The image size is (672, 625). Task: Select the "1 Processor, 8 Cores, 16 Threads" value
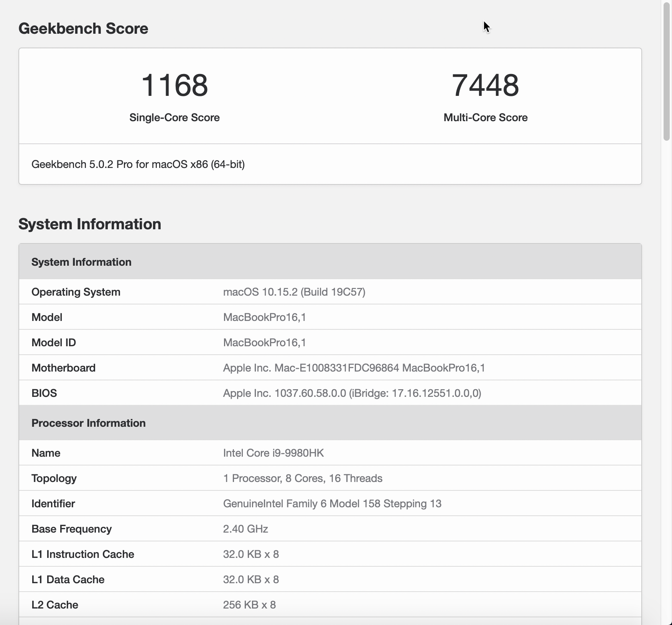(303, 479)
